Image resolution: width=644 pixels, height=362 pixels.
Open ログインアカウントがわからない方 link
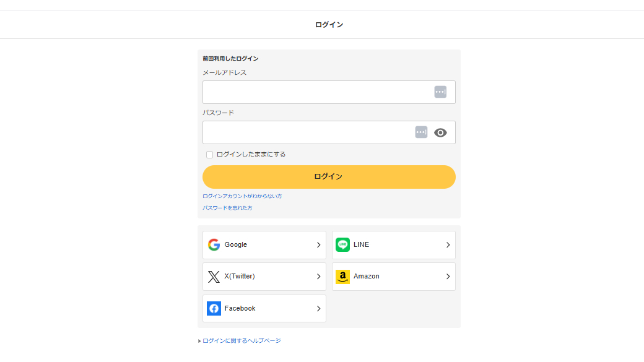pos(242,196)
